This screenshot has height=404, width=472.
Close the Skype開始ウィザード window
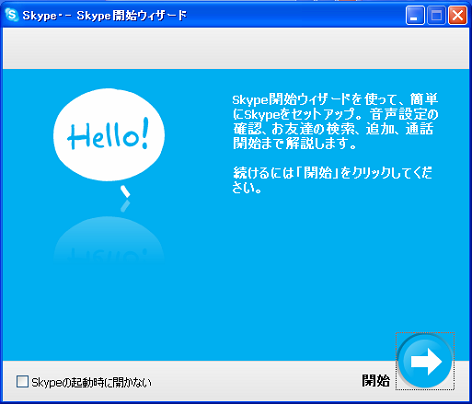[x=458, y=15]
